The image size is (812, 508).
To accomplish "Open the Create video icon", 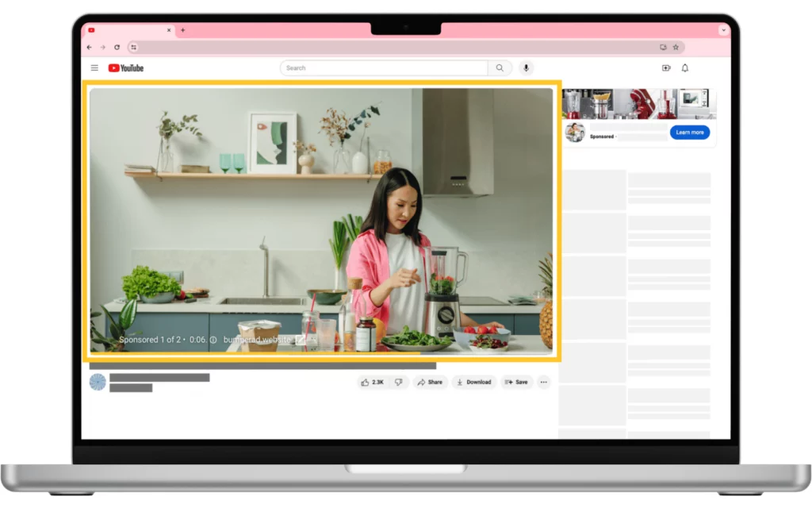I will (667, 67).
